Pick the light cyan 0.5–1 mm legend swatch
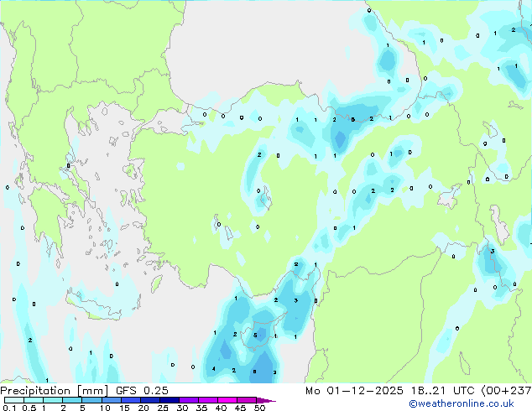The height and width of the screenshot is (411, 532). pos(34,400)
